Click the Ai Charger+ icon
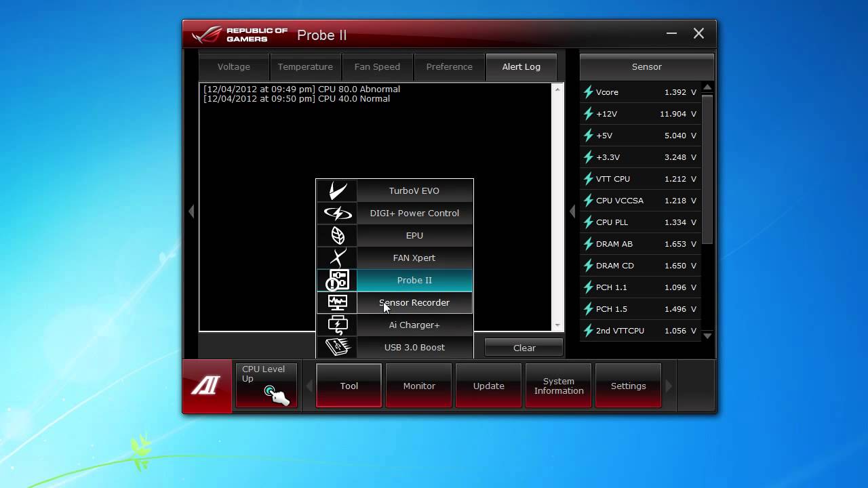Viewport: 868px width, 488px height. (x=337, y=325)
